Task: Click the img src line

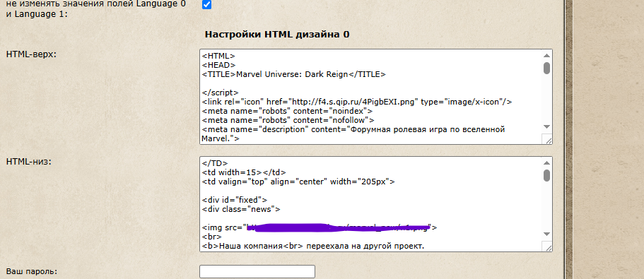Action: (x=320, y=227)
